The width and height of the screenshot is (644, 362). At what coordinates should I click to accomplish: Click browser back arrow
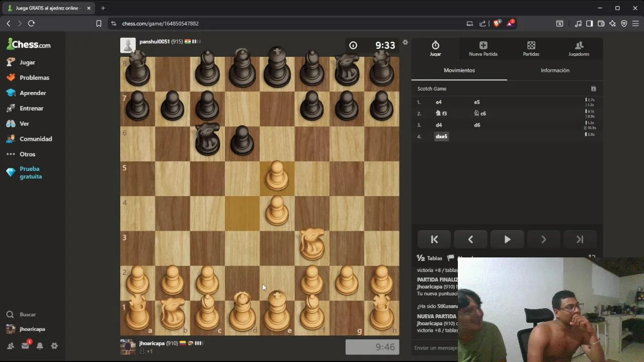[x=8, y=24]
